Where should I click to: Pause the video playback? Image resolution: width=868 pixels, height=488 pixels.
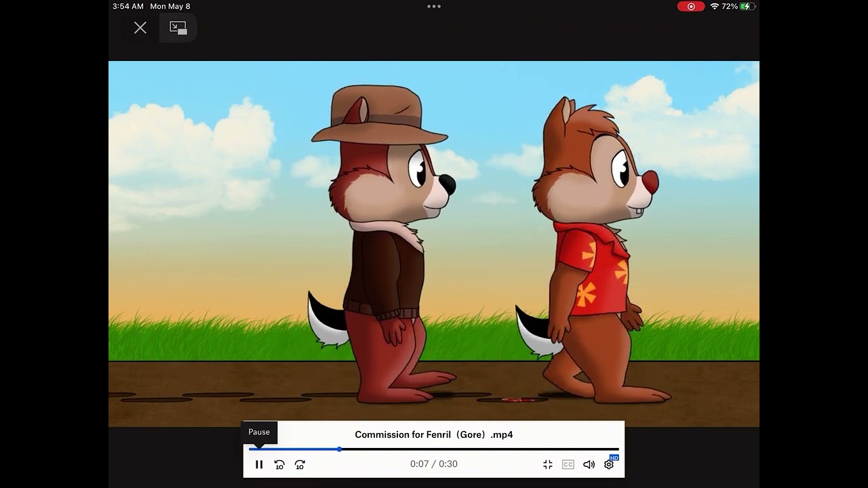(259, 464)
